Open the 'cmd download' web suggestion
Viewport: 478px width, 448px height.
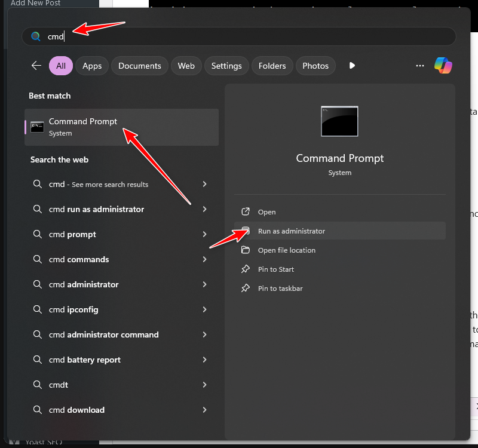(76, 410)
